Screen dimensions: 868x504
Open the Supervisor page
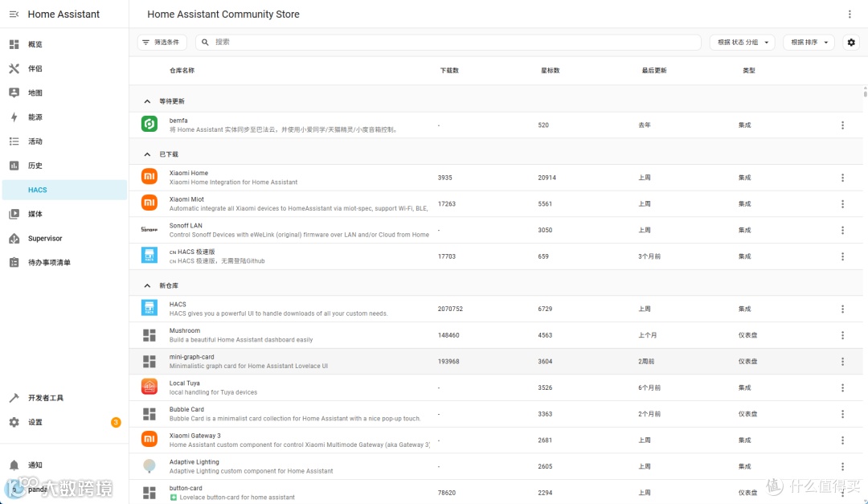(64, 238)
